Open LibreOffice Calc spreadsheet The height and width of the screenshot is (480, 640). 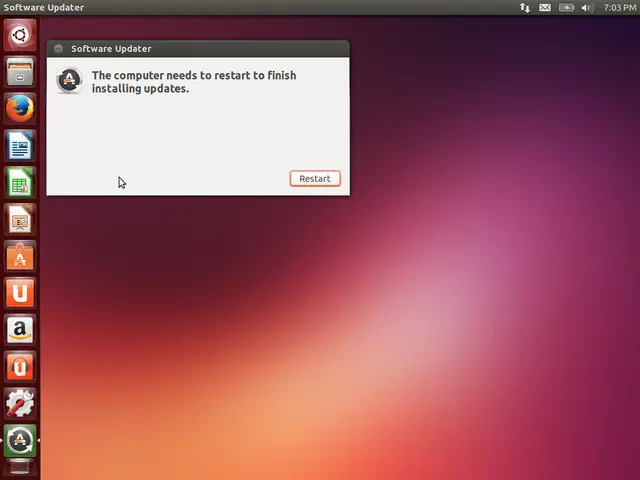20,182
